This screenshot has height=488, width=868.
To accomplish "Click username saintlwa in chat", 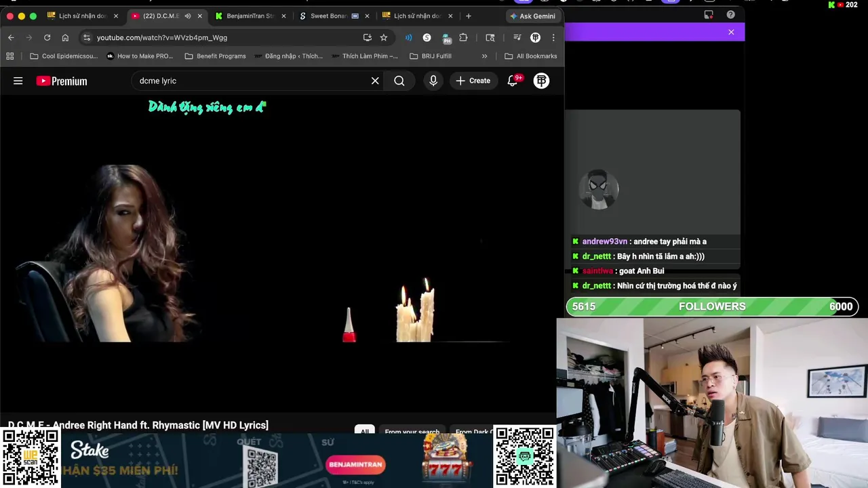I will (x=597, y=271).
